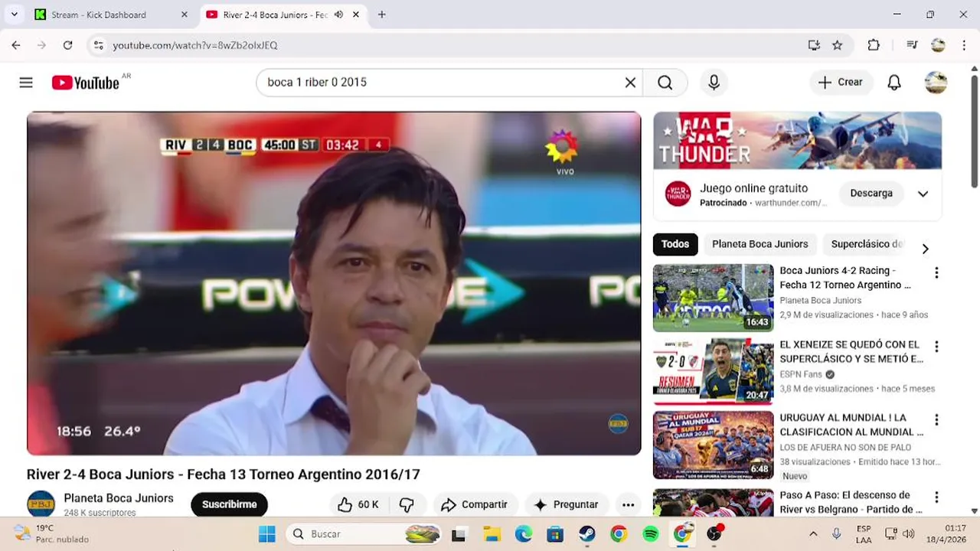
Task: Select Planeta Boca Juniors filter chip
Action: coord(760,244)
